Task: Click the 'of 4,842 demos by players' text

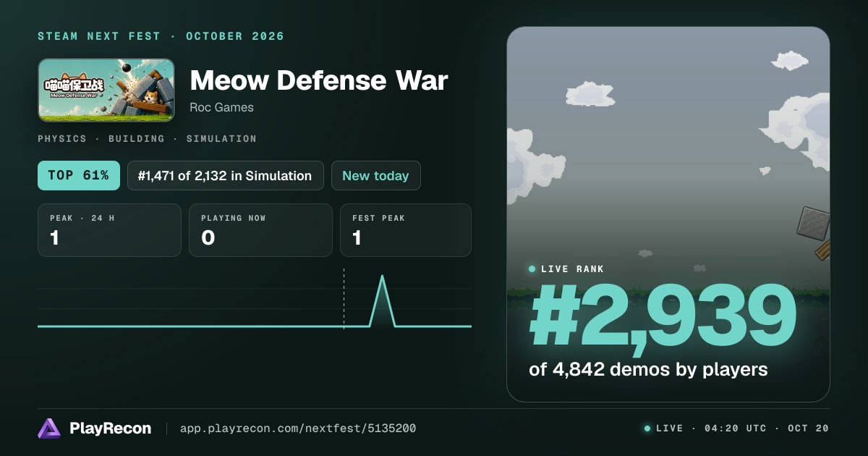Action: [648, 369]
